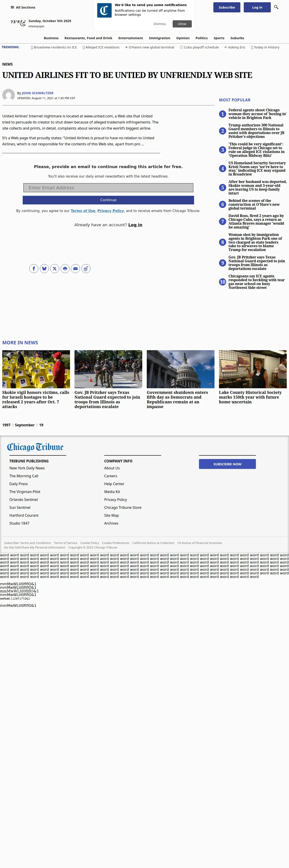Open trending O'Hare's new global terminal

(150, 48)
